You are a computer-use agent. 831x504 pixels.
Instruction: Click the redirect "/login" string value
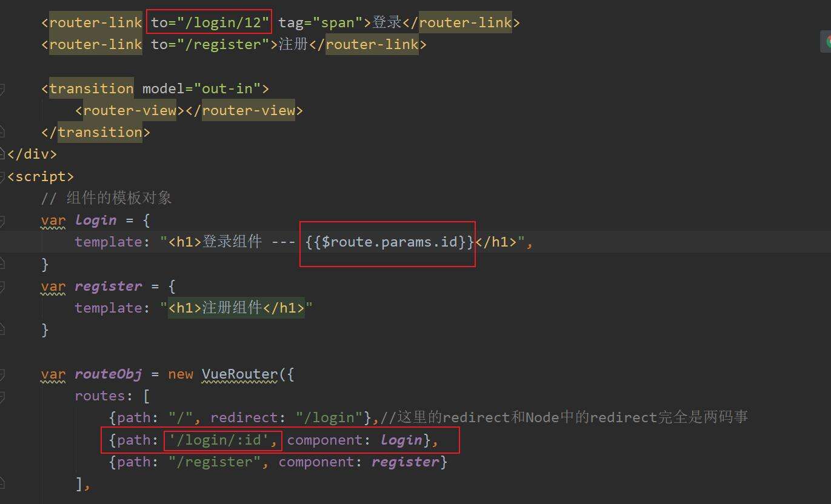click(329, 417)
